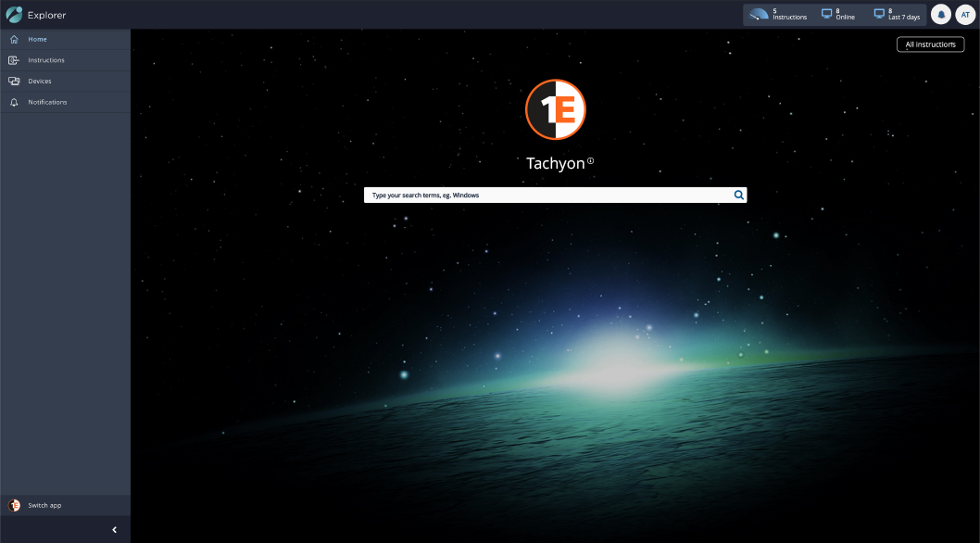This screenshot has height=543, width=980.
Task: Click the Last 7 days monitor icon
Action: pos(879,14)
